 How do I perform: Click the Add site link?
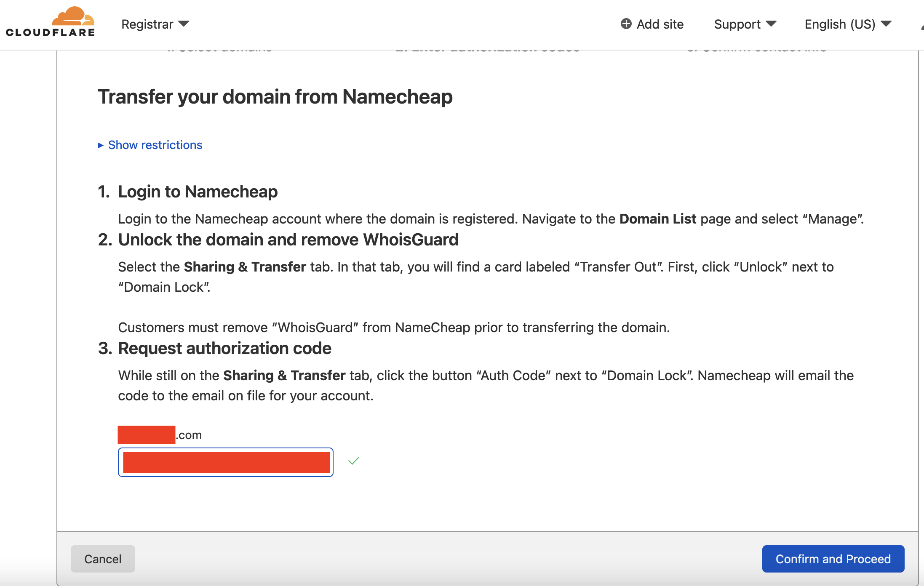click(660, 24)
